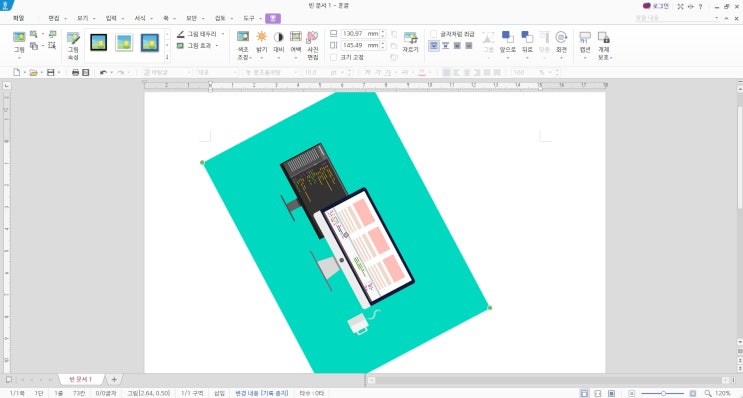
Task: Open 개체 보호 object protection
Action: pyautogui.click(x=604, y=46)
